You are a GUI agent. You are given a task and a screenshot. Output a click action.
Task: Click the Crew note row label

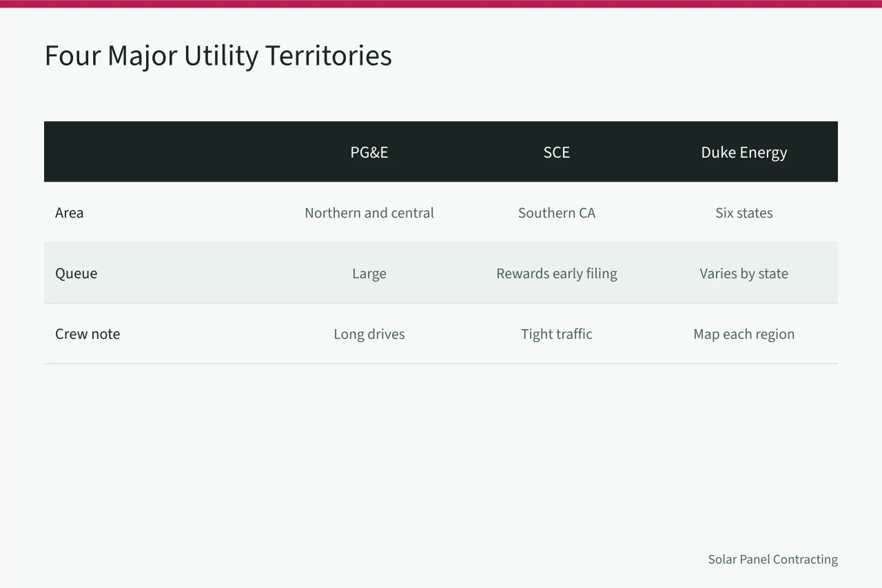tap(88, 334)
